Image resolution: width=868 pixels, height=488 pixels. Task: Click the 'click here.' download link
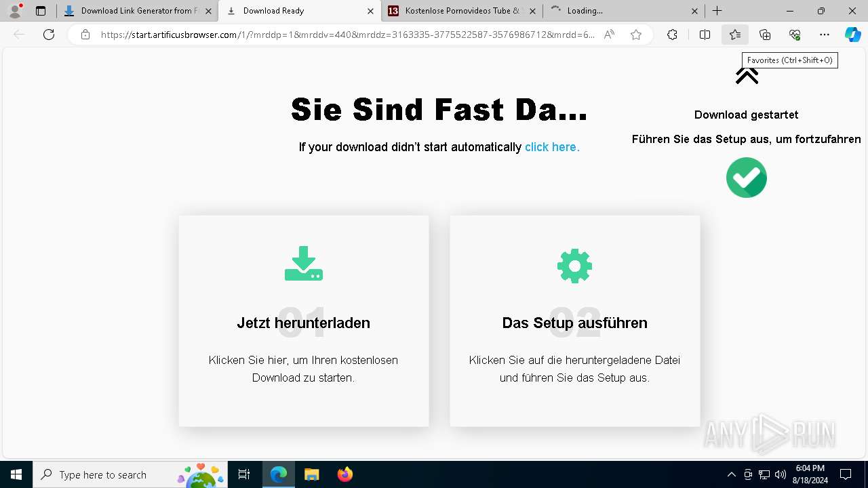pos(552,147)
